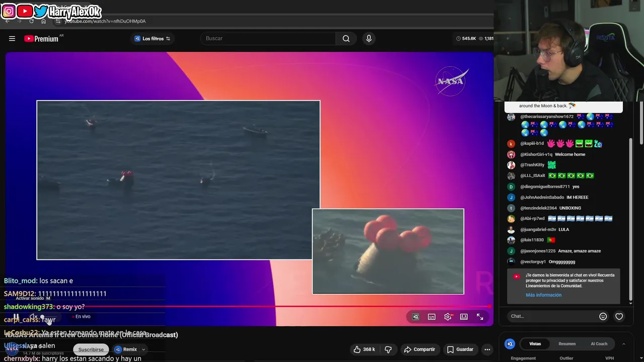Click the Remix button
The image size is (644, 362).
click(x=125, y=349)
